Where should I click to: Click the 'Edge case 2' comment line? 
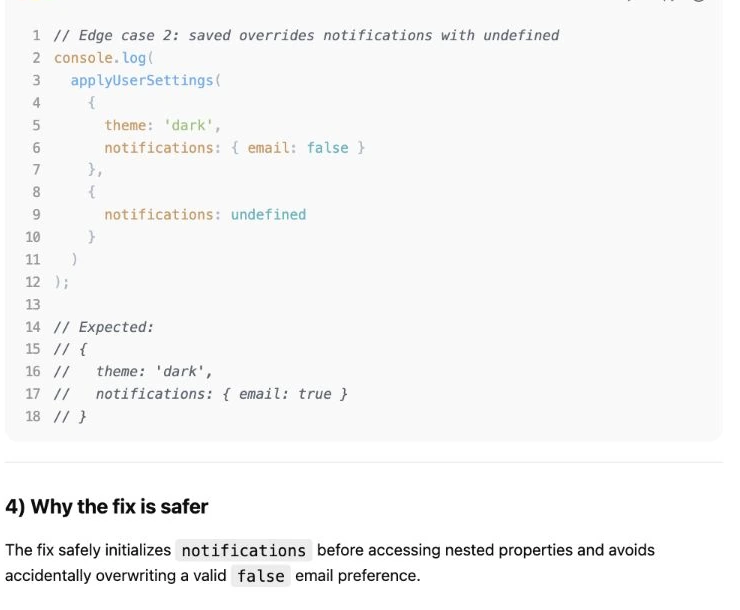click(306, 35)
